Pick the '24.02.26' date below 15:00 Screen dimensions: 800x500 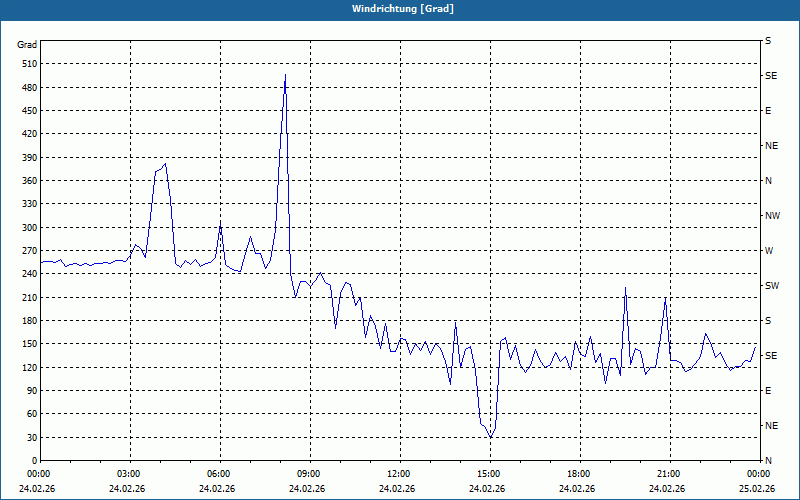pos(487,489)
